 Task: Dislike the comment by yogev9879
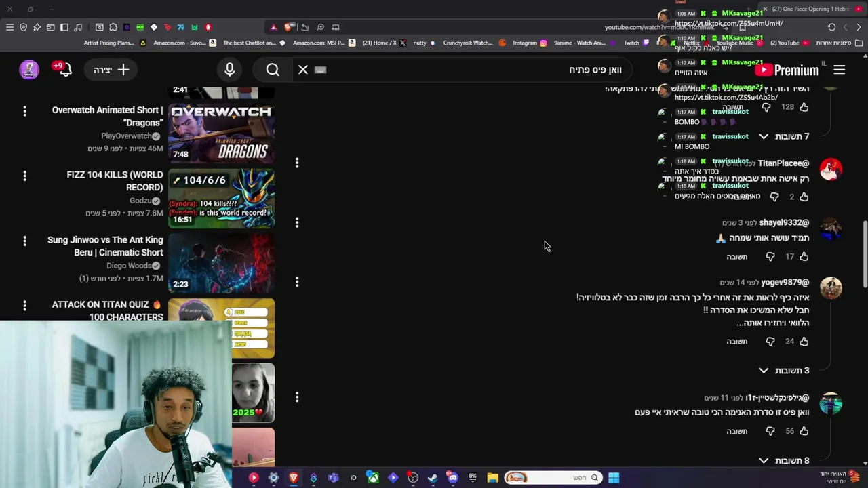point(770,342)
